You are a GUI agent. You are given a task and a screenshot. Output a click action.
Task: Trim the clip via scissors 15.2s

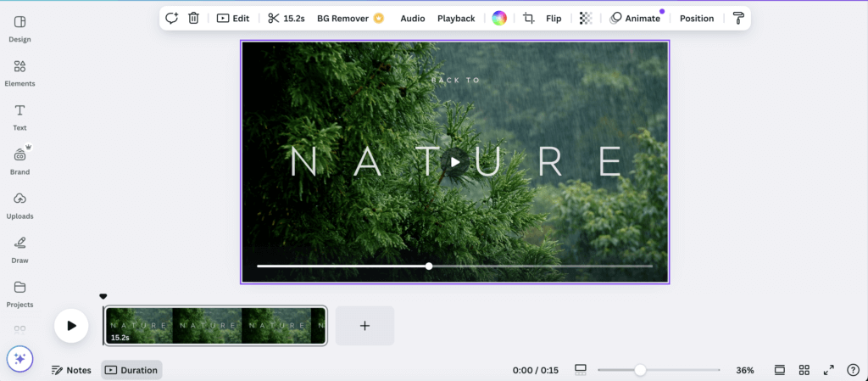pyautogui.click(x=287, y=19)
